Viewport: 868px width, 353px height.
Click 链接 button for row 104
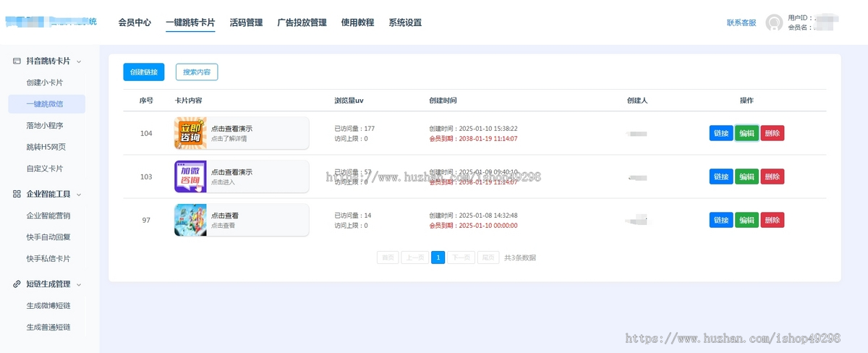[721, 133]
